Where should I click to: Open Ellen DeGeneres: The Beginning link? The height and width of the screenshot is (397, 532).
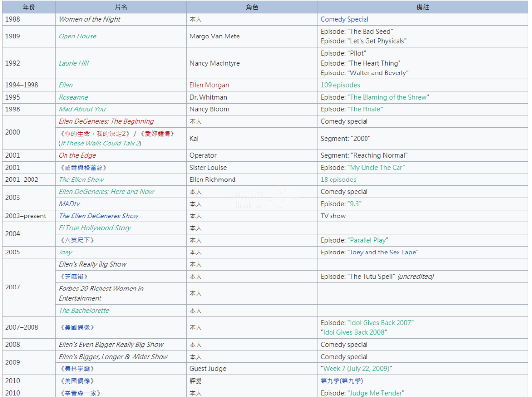pos(106,121)
